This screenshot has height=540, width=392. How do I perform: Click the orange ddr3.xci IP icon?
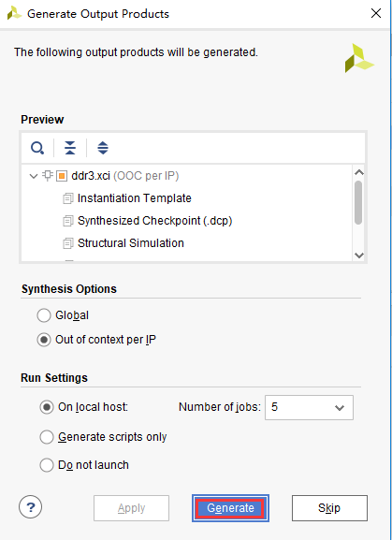[x=62, y=176]
